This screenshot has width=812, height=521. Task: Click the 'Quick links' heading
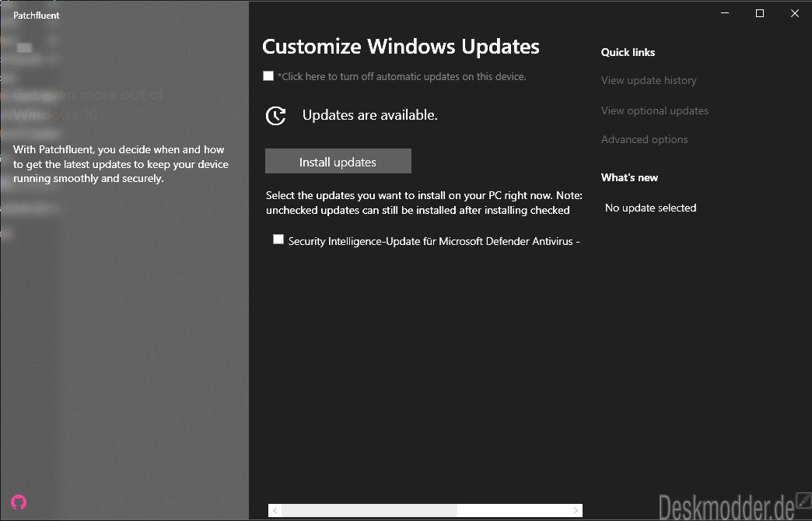pos(628,52)
